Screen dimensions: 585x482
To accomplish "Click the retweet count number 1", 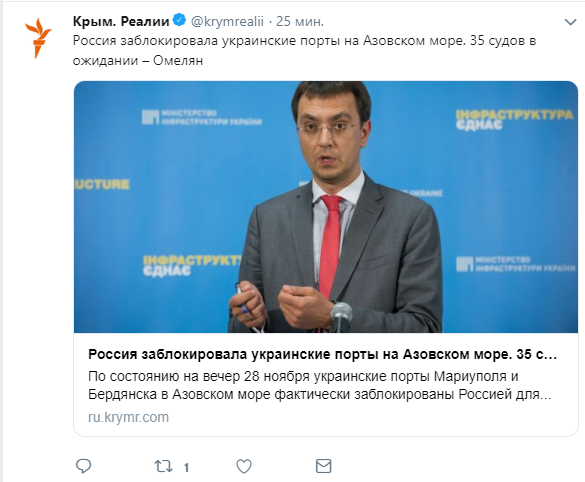I will [186, 467].
